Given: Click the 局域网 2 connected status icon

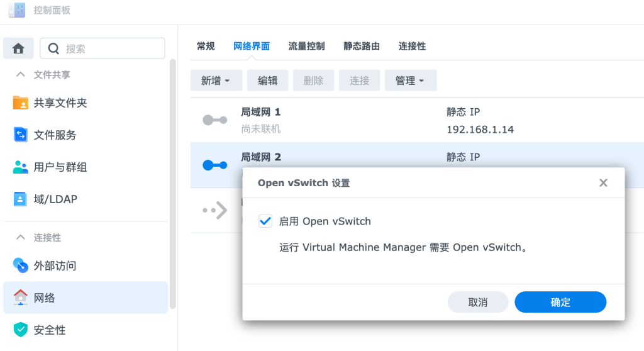Looking at the screenshot, I should (x=215, y=165).
